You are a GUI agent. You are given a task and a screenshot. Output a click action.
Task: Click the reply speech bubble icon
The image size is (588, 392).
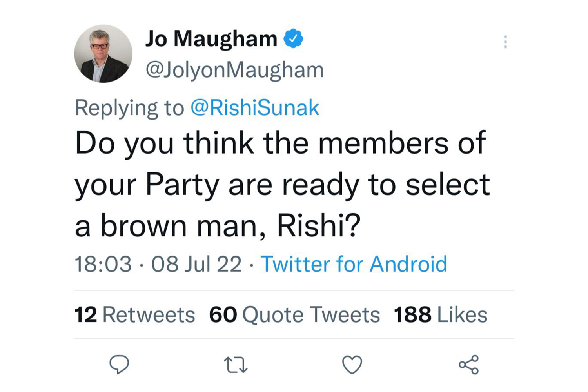tap(119, 365)
